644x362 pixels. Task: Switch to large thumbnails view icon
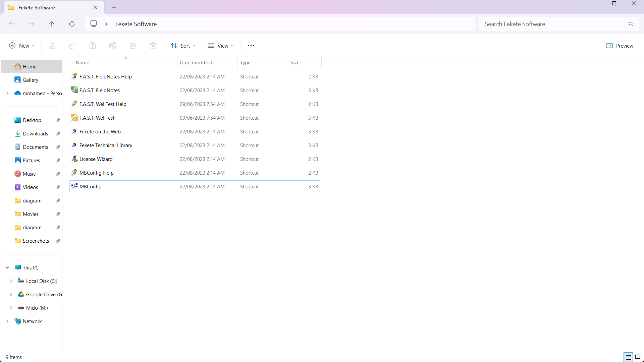638,357
